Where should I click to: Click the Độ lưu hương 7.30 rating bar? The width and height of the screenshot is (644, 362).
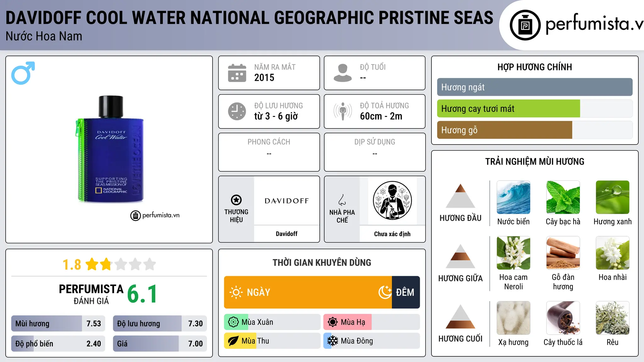point(160,324)
